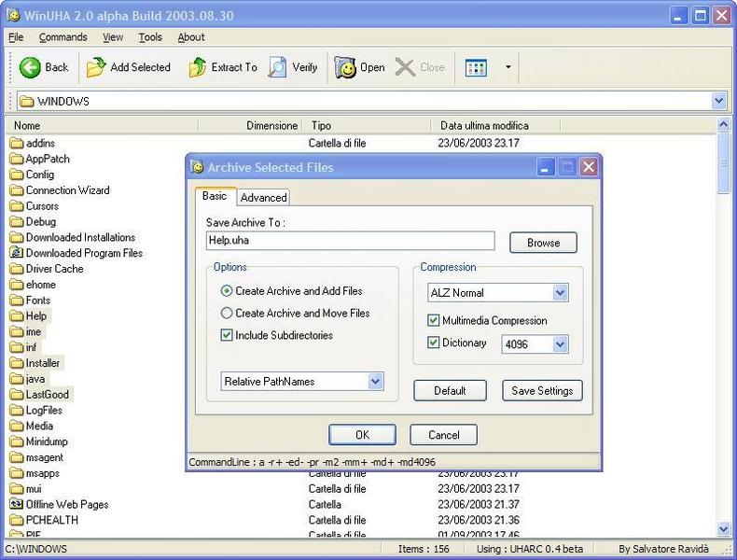Click the green Back arrow icon
This screenshot has width=737, height=560.
click(x=30, y=68)
